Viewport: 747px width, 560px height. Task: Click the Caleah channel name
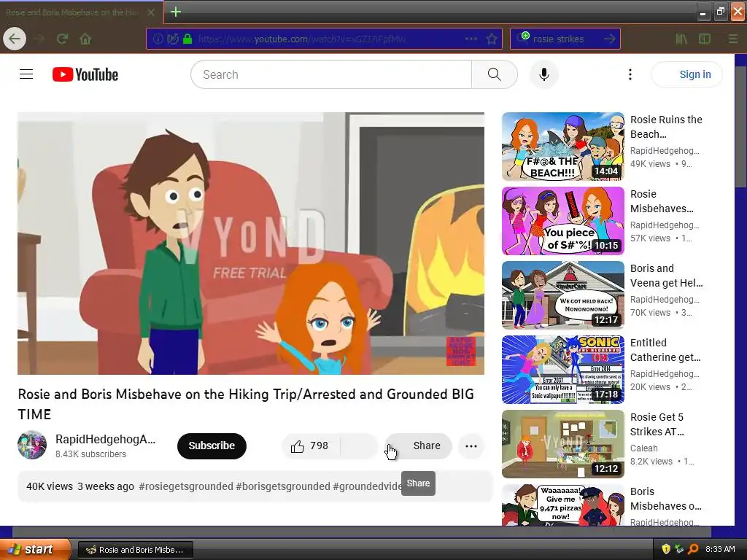tap(643, 448)
